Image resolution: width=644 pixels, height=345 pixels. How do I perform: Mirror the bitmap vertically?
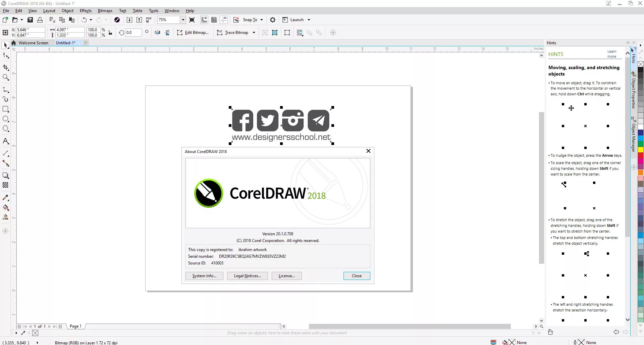(x=167, y=33)
